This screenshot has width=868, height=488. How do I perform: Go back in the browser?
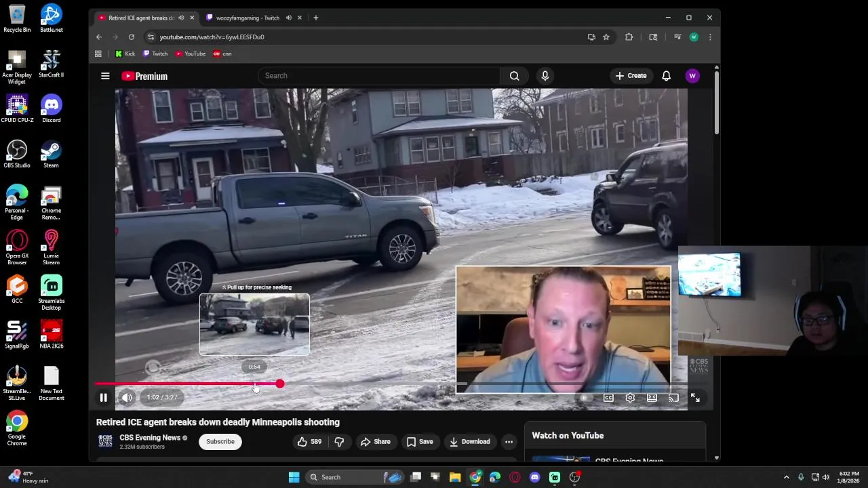point(99,37)
